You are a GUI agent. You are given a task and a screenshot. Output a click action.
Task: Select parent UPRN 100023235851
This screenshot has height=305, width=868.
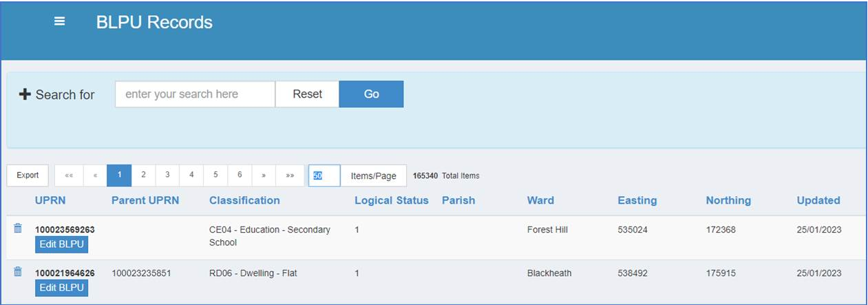tap(141, 273)
